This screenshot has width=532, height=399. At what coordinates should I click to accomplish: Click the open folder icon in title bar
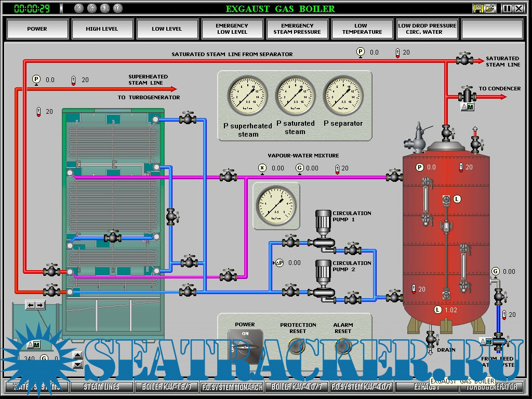coord(489,8)
